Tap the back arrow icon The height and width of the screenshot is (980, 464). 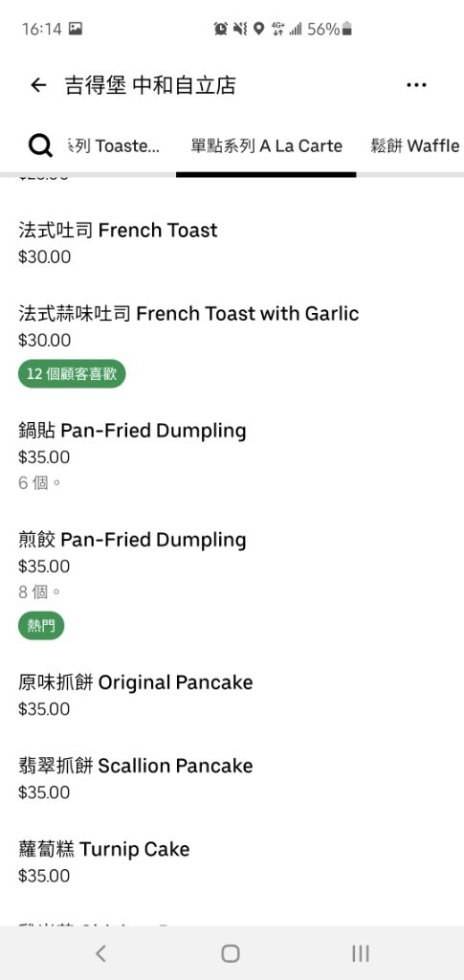[x=38, y=85]
